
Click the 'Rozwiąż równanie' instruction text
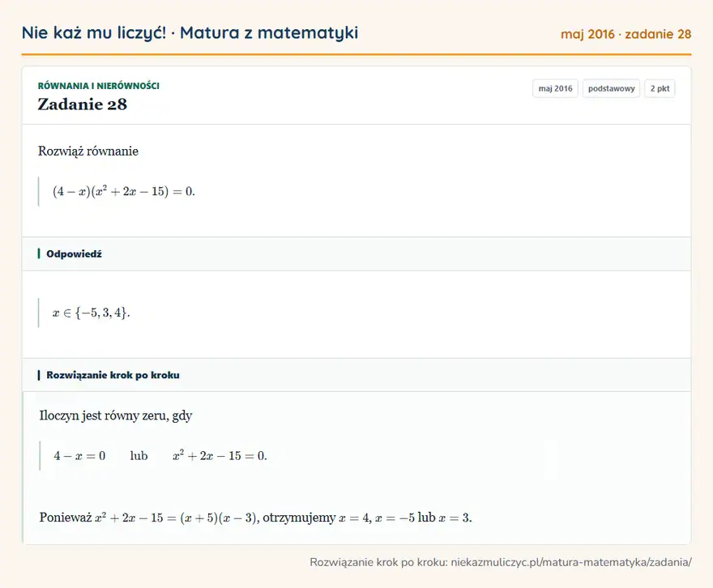pyautogui.click(x=88, y=151)
